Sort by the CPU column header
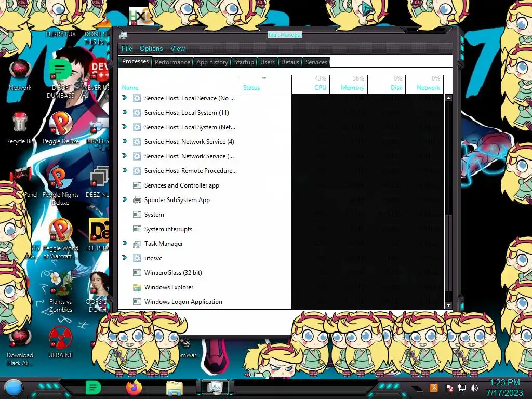This screenshot has width=532, height=399. [x=311, y=85]
